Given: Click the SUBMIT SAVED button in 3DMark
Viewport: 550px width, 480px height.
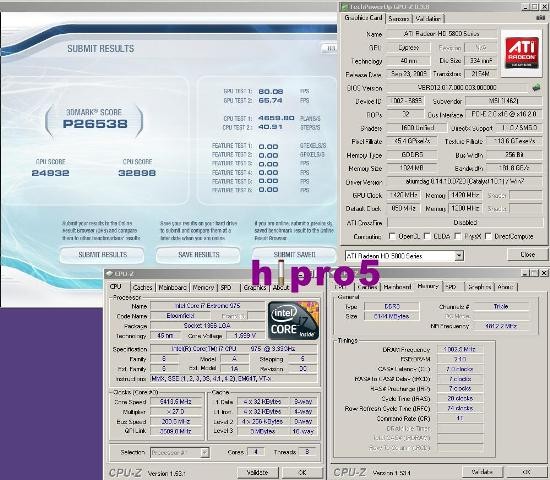Looking at the screenshot, I should tap(294, 255).
